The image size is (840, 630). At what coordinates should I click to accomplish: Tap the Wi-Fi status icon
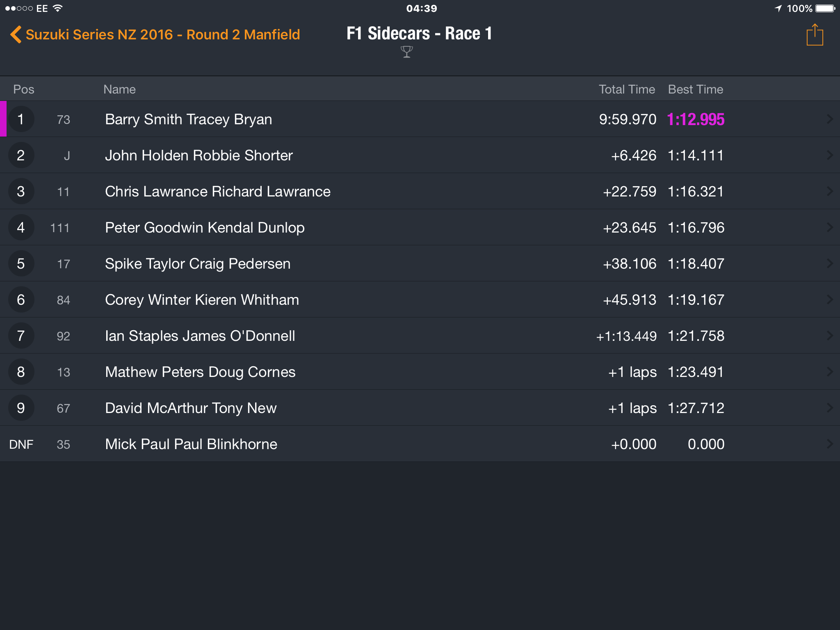58,8
